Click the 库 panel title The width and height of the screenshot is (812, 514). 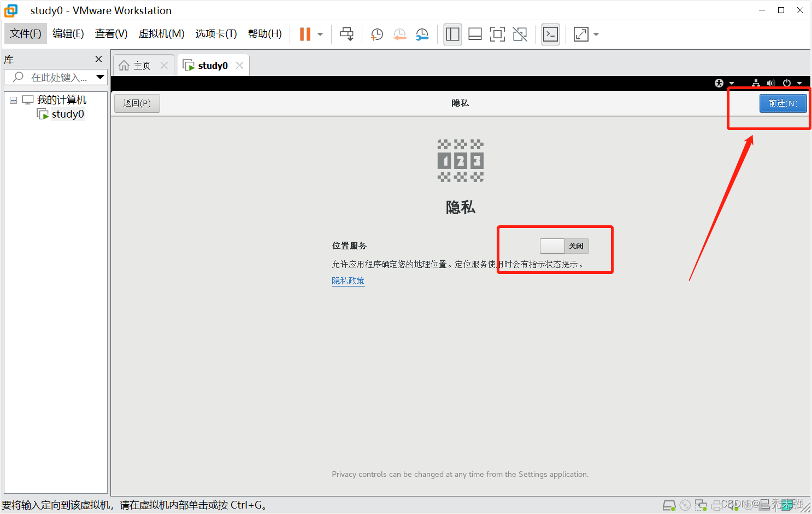9,59
